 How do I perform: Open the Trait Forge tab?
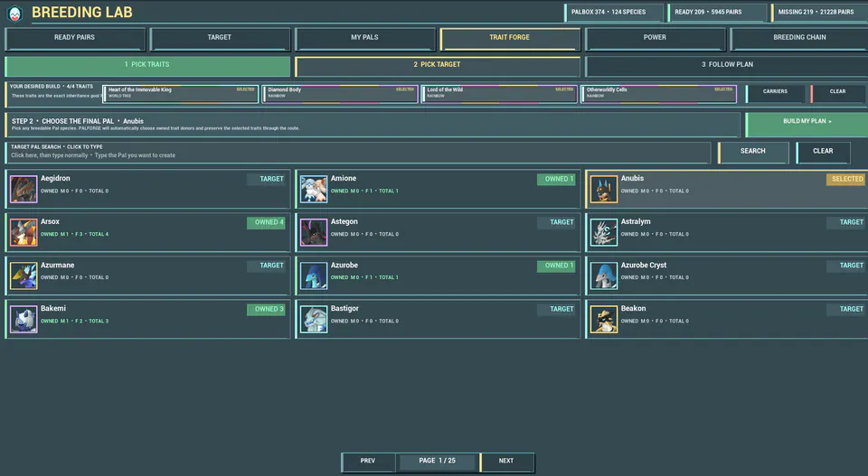point(510,38)
